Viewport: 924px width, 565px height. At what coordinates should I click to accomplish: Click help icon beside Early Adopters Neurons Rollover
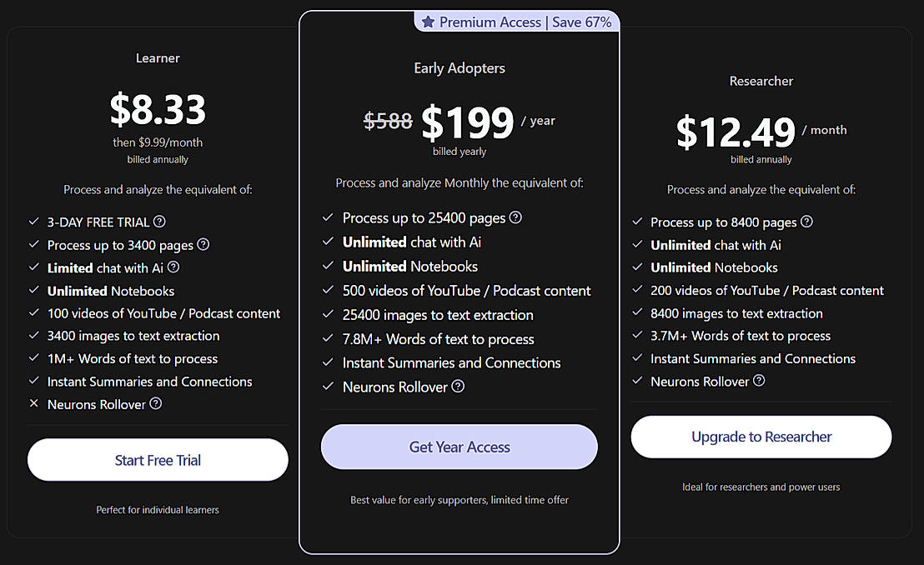[x=458, y=387]
